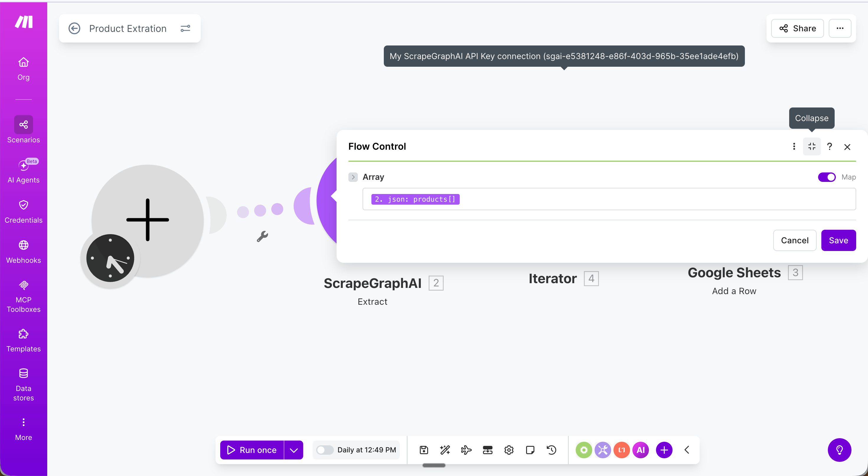
Task: Close the Flow Control dialog
Action: (847, 147)
